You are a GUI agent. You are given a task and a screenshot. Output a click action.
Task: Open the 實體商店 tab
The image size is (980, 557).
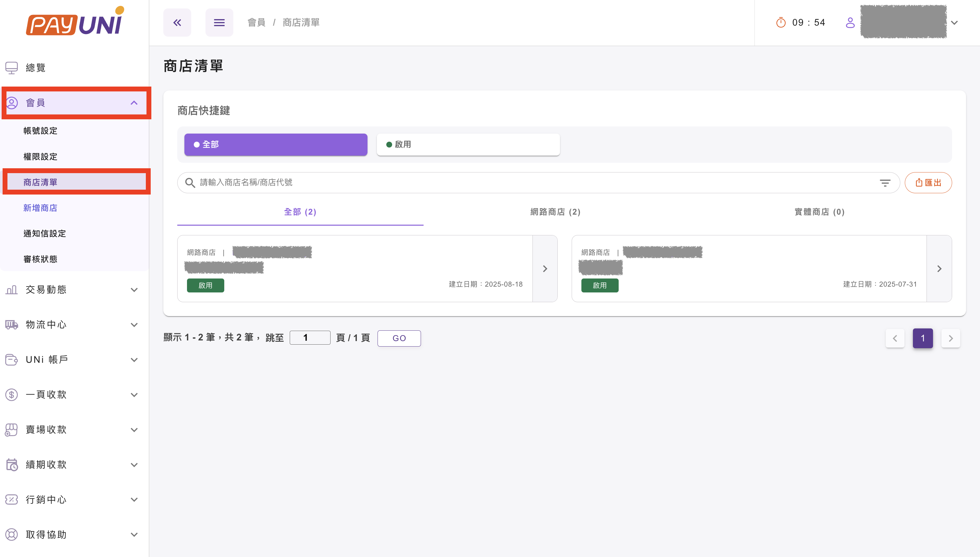(819, 212)
